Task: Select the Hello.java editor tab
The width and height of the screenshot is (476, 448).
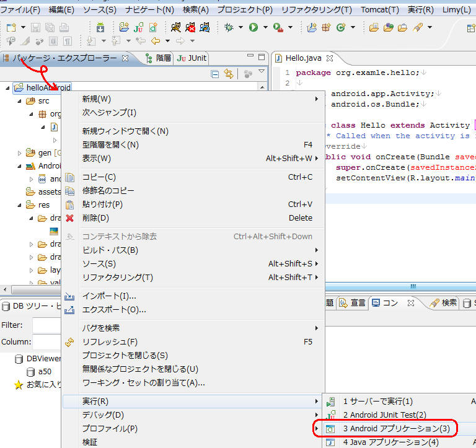Action: tap(303, 58)
